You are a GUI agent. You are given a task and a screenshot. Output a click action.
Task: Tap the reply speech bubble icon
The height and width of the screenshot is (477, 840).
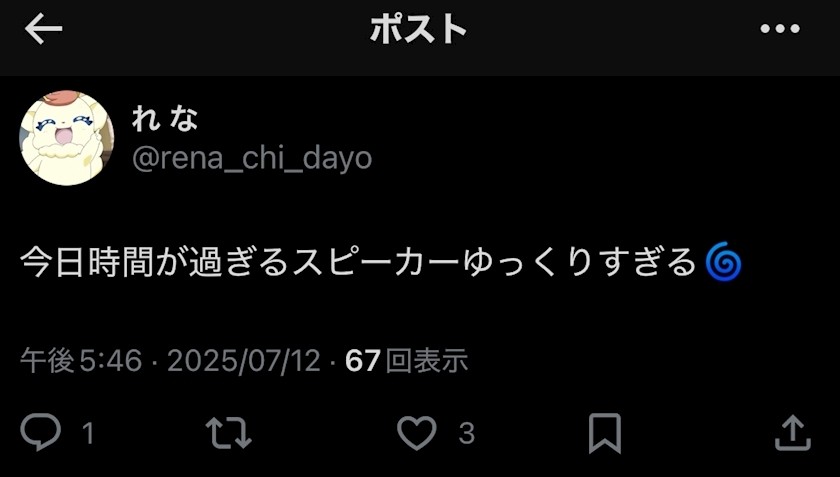point(41,432)
